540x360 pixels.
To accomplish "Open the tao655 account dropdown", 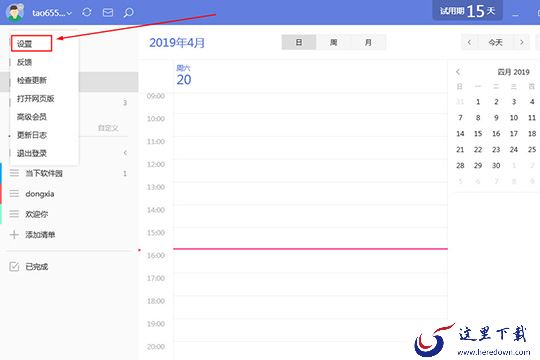I will pos(52,13).
